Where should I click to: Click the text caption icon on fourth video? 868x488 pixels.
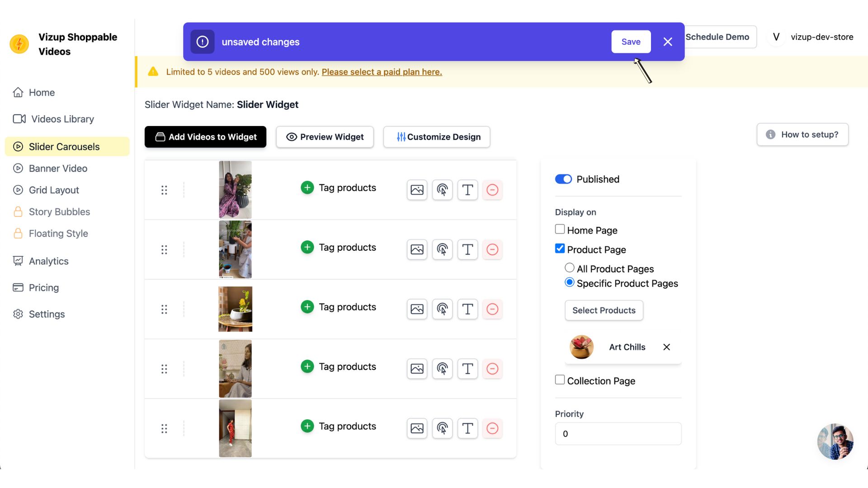pos(467,368)
